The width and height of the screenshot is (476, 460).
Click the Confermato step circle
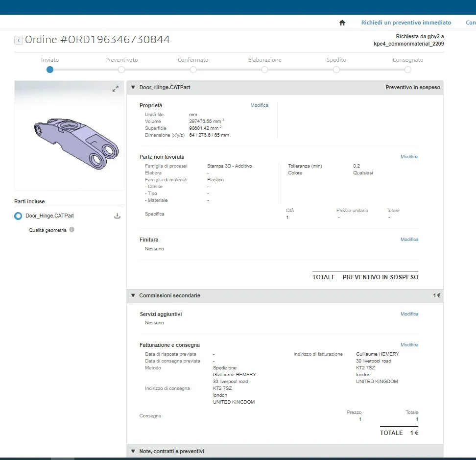point(193,70)
